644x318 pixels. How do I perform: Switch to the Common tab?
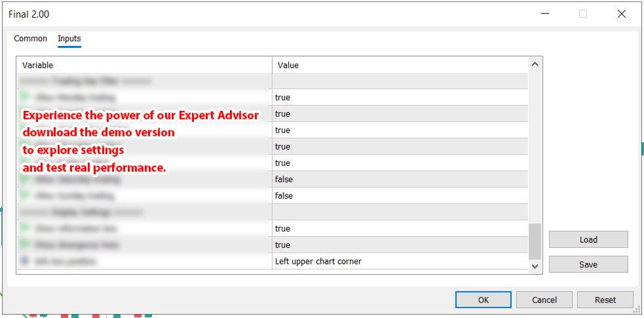[31, 39]
